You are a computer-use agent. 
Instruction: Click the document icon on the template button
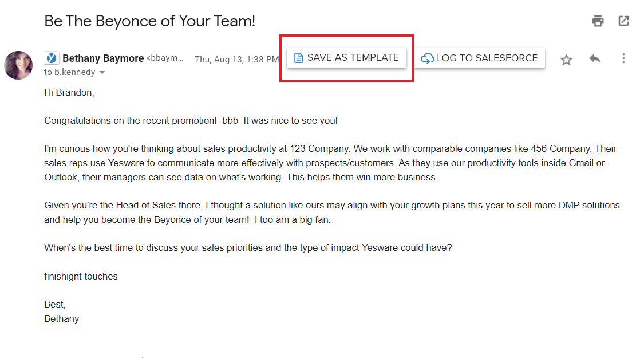pos(298,58)
